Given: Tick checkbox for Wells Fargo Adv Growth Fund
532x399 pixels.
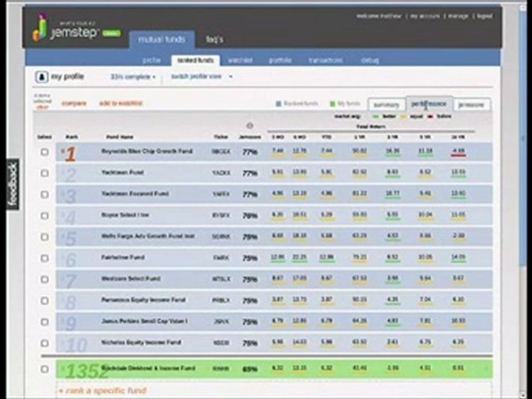Looking at the screenshot, I should [x=44, y=237].
